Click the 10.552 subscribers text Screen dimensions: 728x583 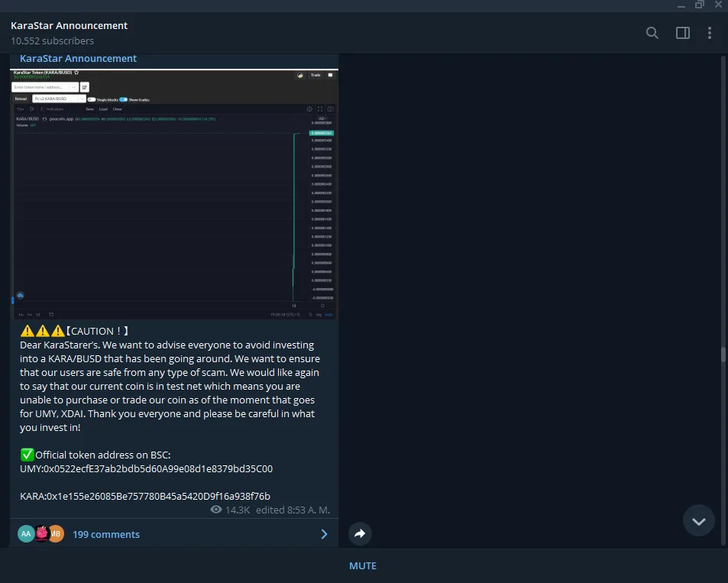point(52,41)
